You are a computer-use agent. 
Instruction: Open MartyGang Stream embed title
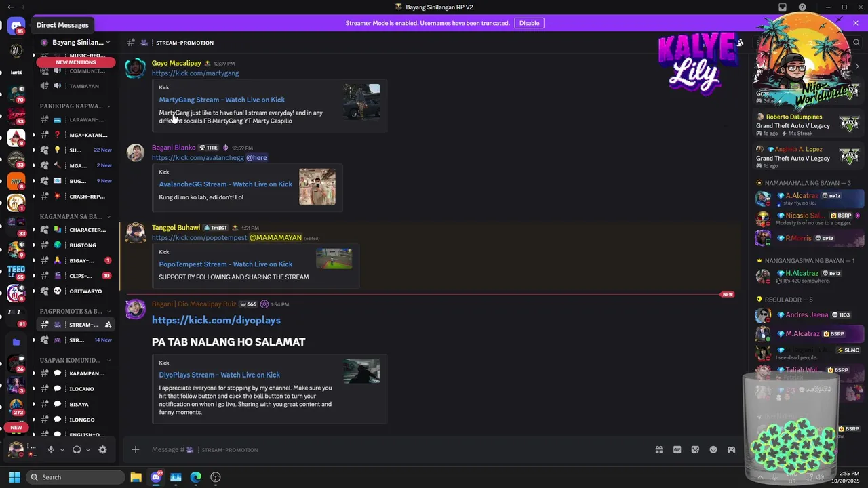pyautogui.click(x=222, y=100)
